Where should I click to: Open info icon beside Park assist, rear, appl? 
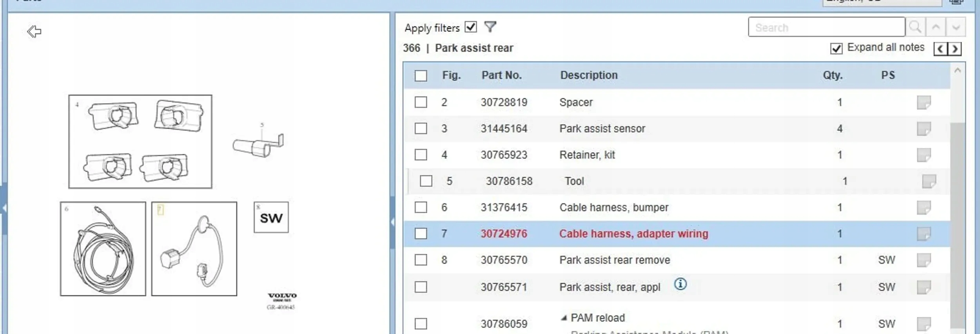pyautogui.click(x=680, y=284)
